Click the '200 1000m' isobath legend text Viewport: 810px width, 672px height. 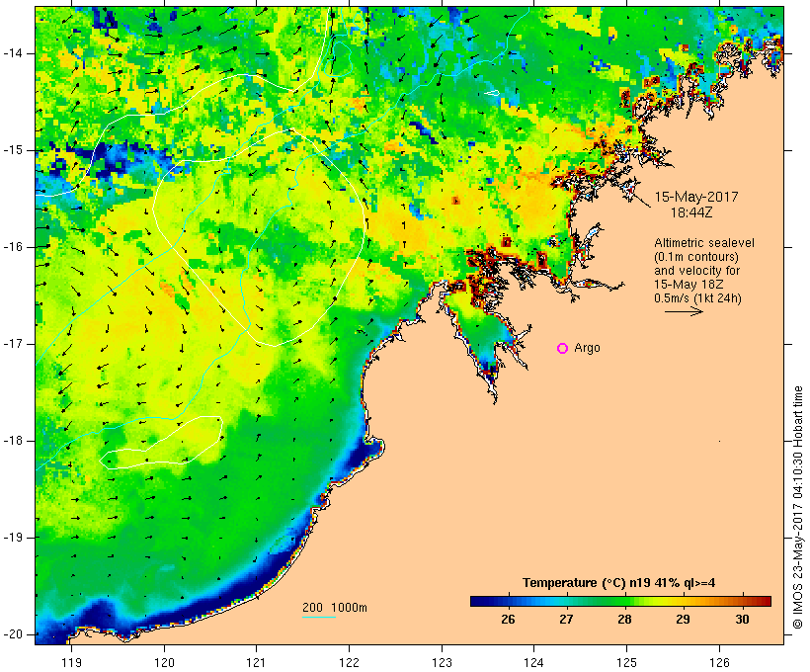(335, 608)
